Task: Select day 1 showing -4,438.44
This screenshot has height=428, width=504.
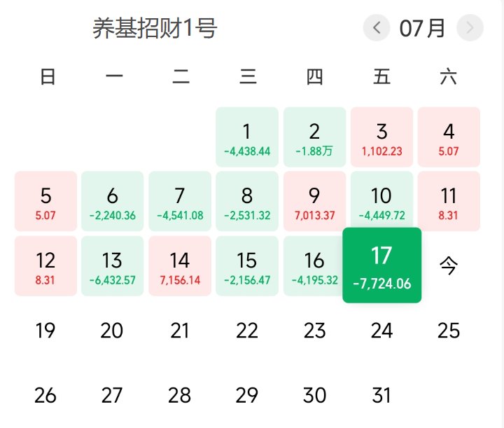Action: pyautogui.click(x=247, y=137)
